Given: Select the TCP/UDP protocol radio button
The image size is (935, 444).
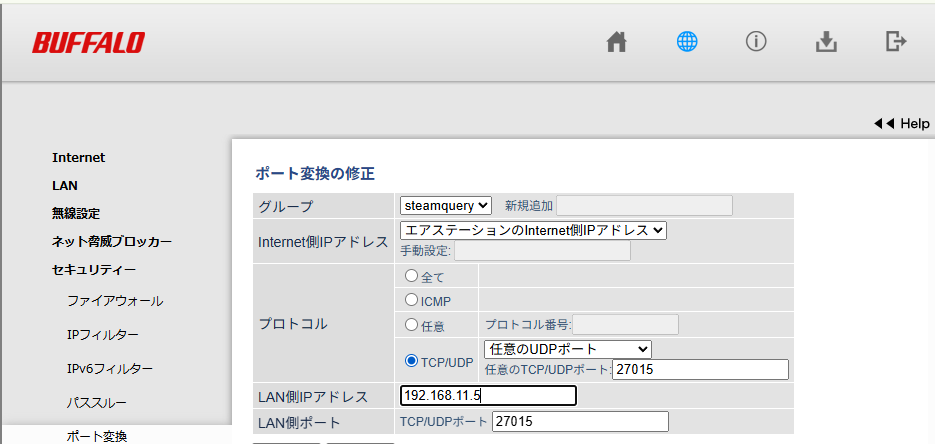Looking at the screenshot, I should point(411,360).
